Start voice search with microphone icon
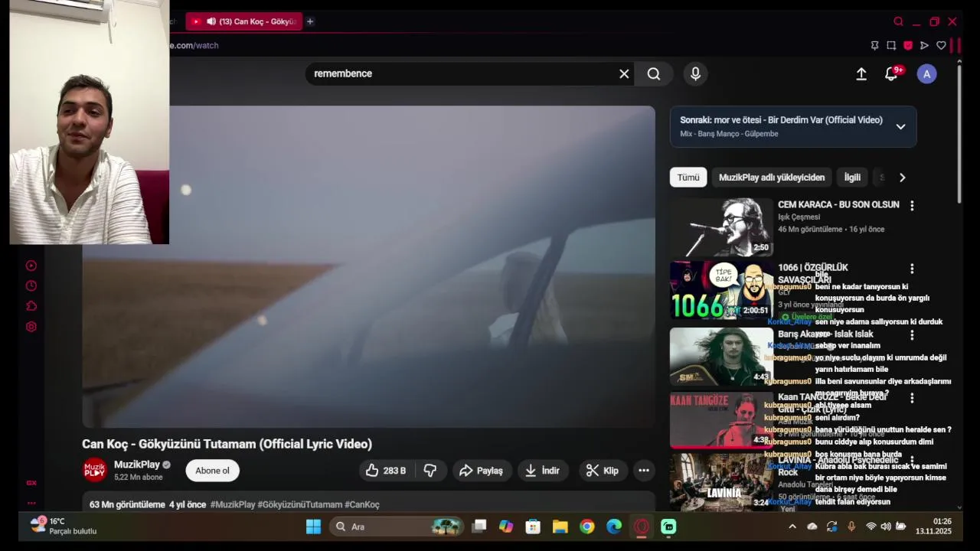 click(x=695, y=73)
